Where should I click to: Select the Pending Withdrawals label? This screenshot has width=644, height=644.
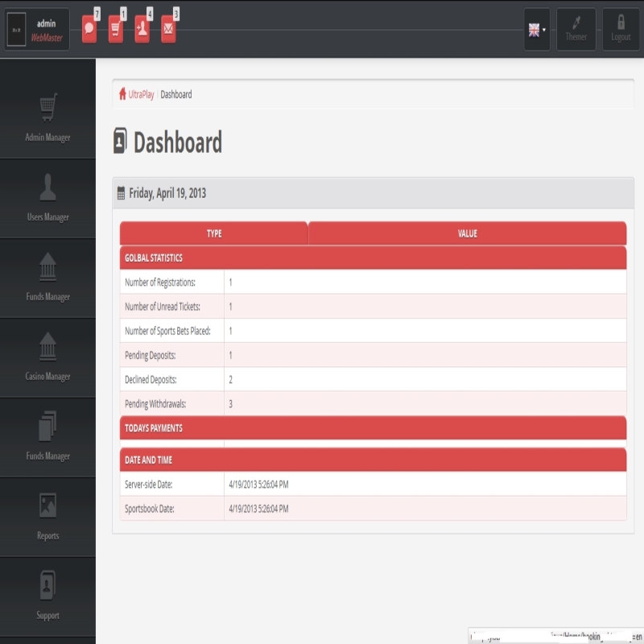pyautogui.click(x=155, y=404)
